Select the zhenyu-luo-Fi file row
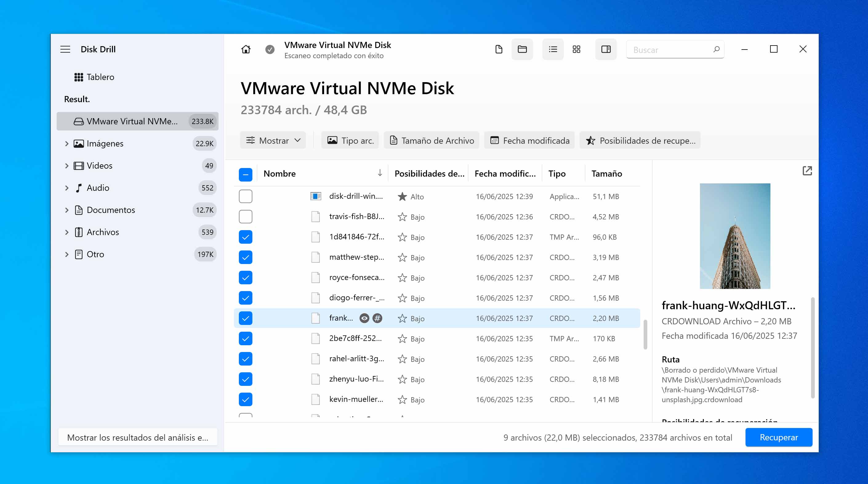The image size is (868, 484). (437, 379)
